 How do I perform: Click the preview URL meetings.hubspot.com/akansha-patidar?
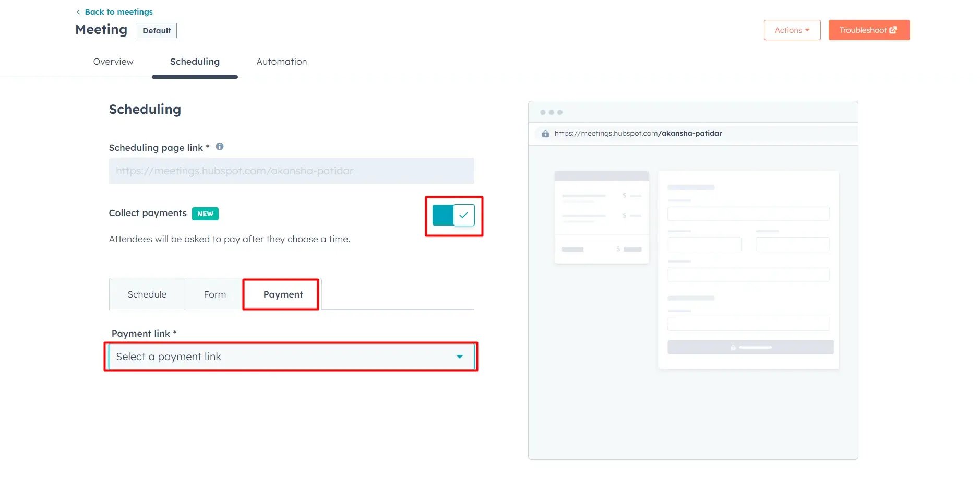638,134
